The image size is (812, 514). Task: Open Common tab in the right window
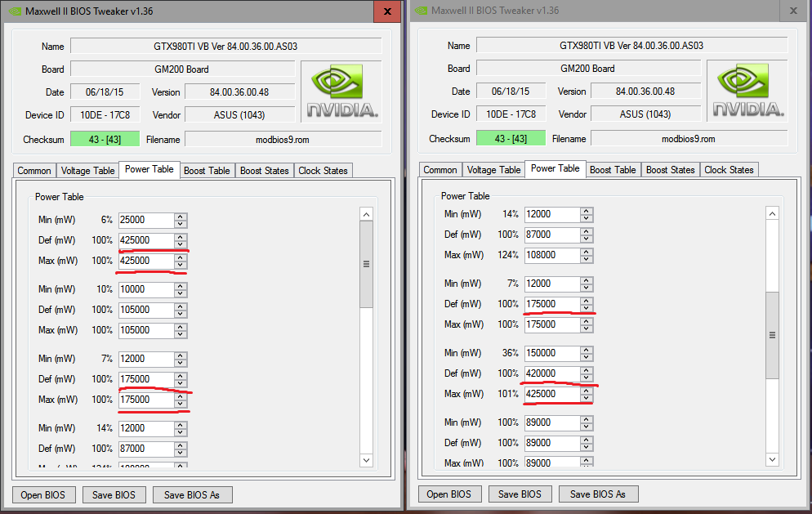(x=440, y=169)
